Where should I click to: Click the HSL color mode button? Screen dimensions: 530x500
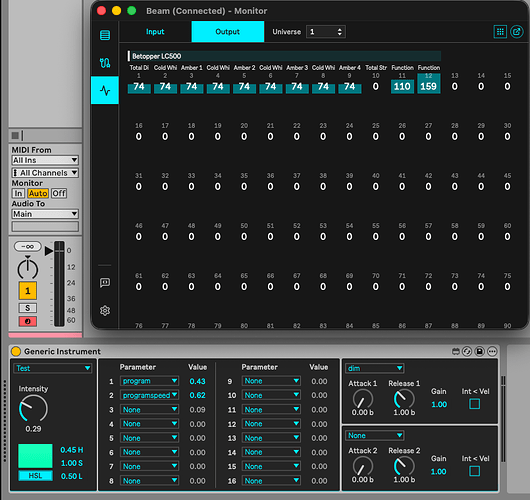click(x=35, y=476)
